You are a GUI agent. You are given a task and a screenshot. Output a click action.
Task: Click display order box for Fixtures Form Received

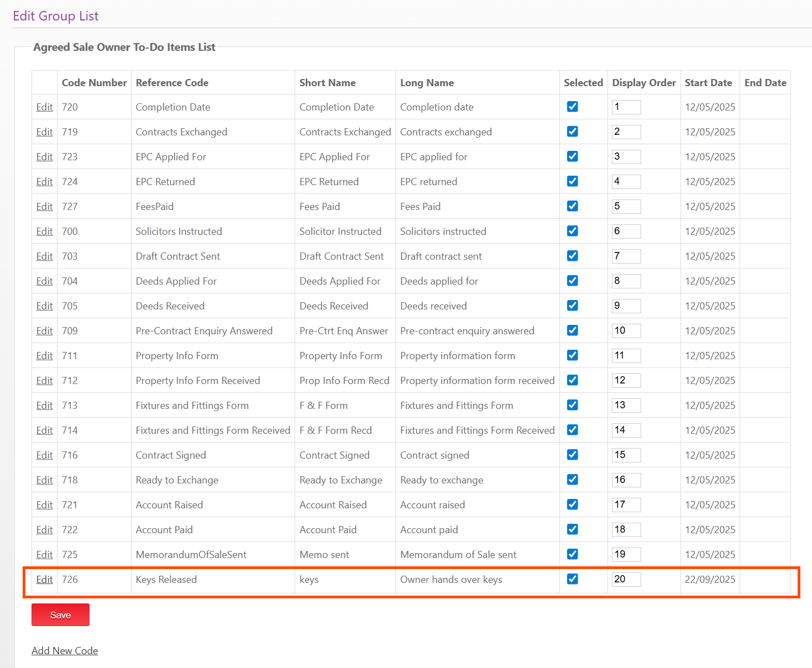pyautogui.click(x=626, y=430)
